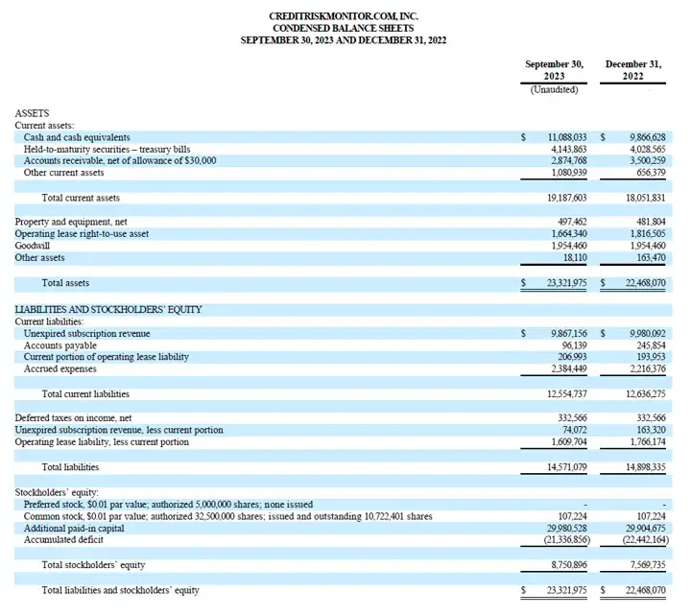Select the 'Total current assets' label
The height and width of the screenshot is (616, 691).
[x=81, y=198]
